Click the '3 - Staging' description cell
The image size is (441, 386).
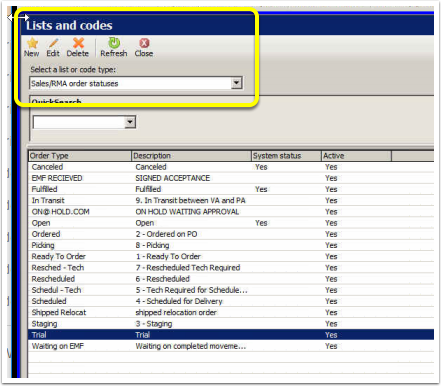154,324
